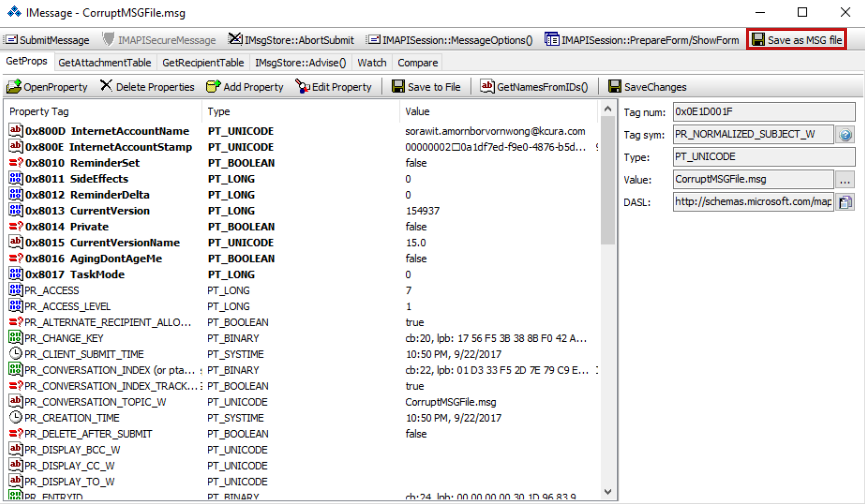Select 0x8010 ReminderSet boolean icon

pyautogui.click(x=15, y=163)
